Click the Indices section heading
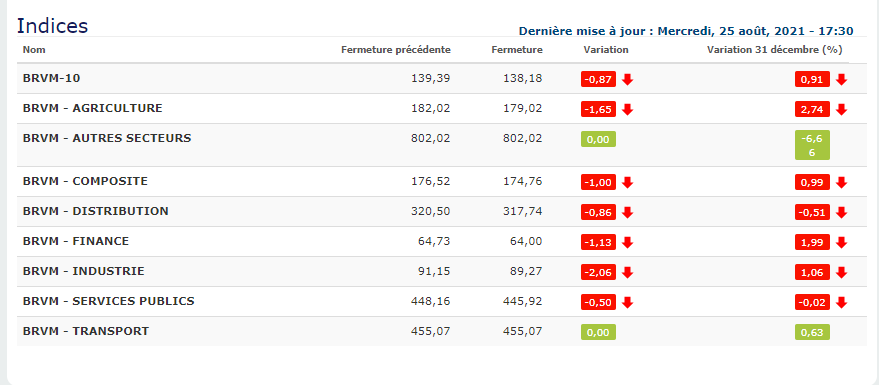This screenshot has width=879, height=385. click(52, 26)
